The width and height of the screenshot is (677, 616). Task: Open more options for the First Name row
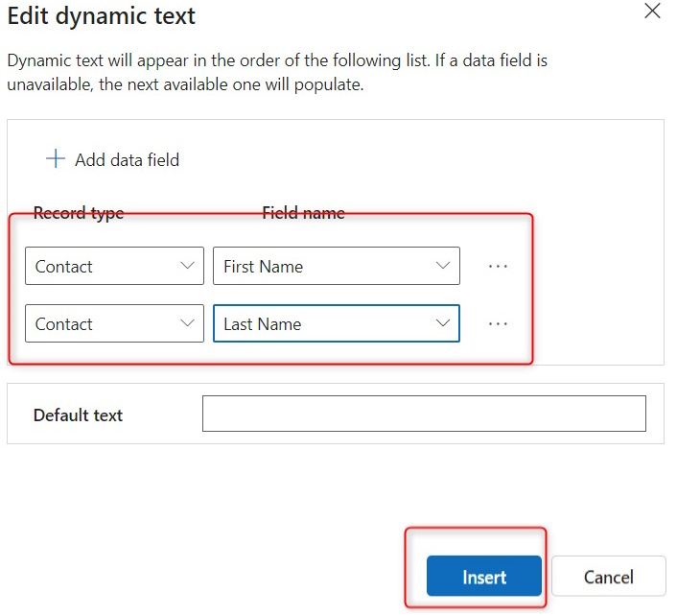(498, 266)
